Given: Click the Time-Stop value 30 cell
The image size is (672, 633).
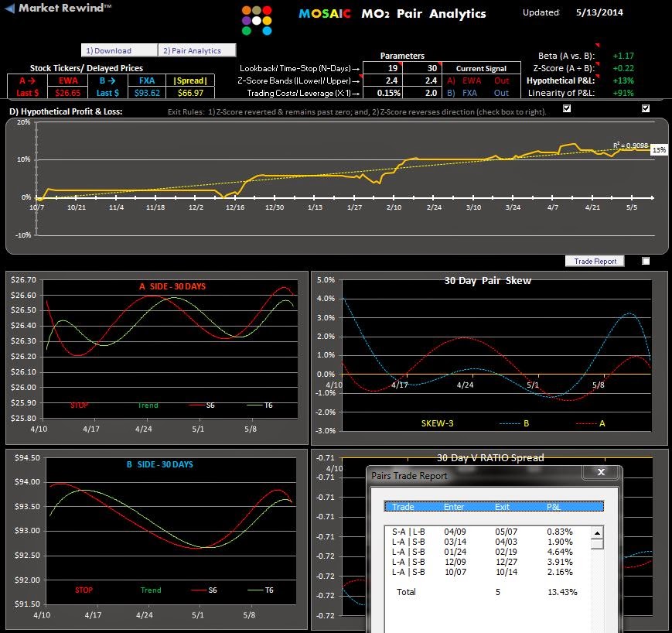Looking at the screenshot, I should coord(422,68).
